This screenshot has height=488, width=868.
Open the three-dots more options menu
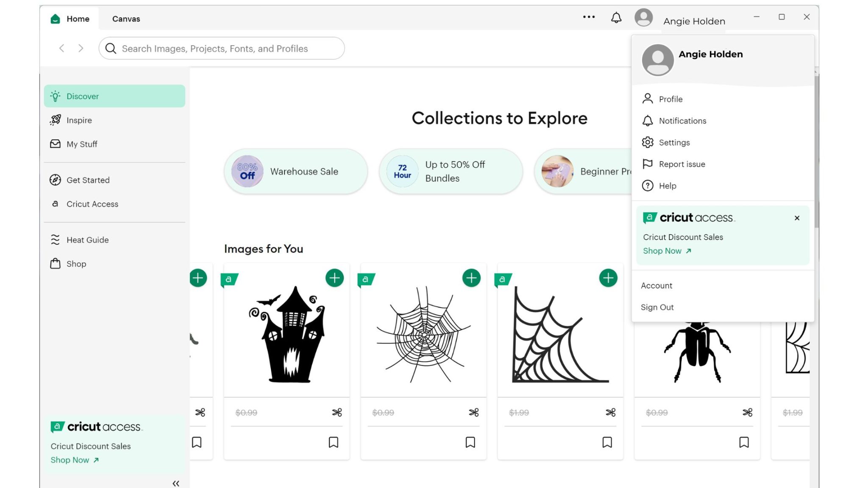click(x=589, y=17)
